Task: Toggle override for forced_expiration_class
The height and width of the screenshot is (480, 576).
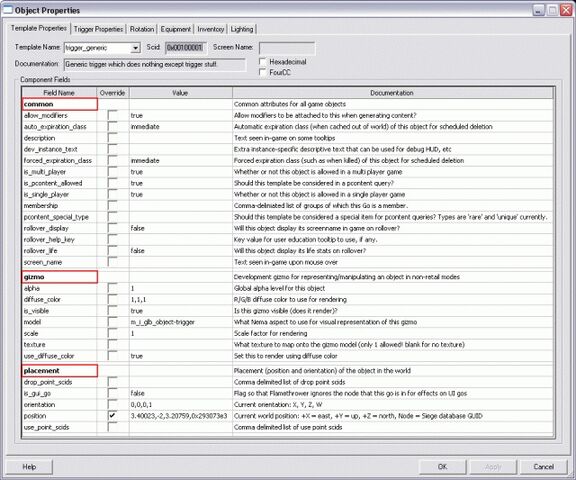Action: point(112,160)
